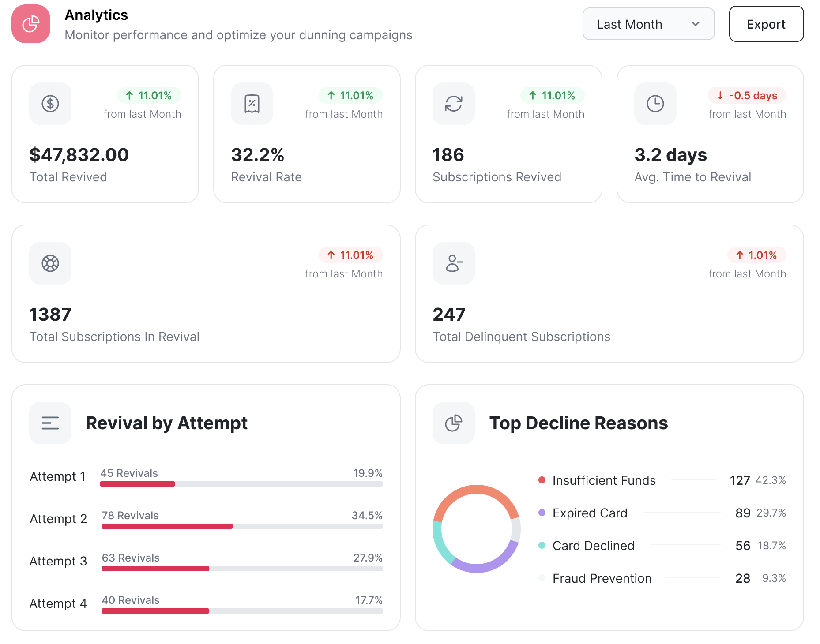
Task: Click the Export button
Action: pyautogui.click(x=766, y=24)
